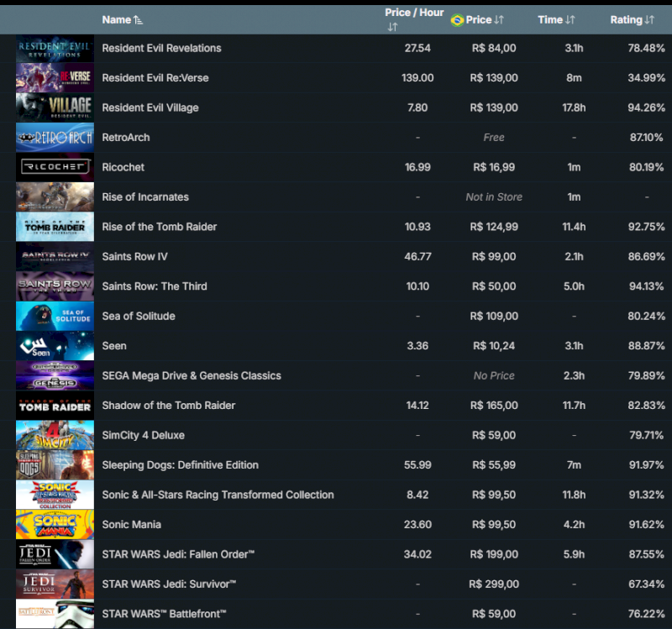The image size is (672, 629).
Task: Select the Seen game name
Action: tap(114, 346)
